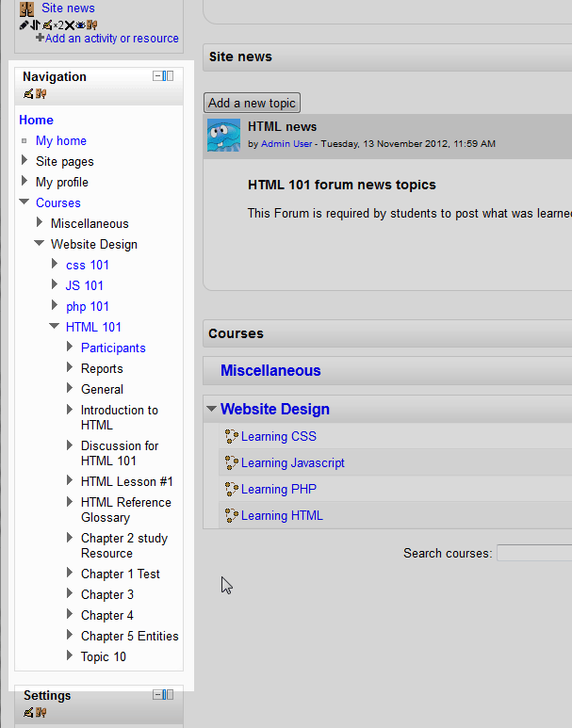
Task: Expand the php 101 node arrow
Action: coord(55,305)
